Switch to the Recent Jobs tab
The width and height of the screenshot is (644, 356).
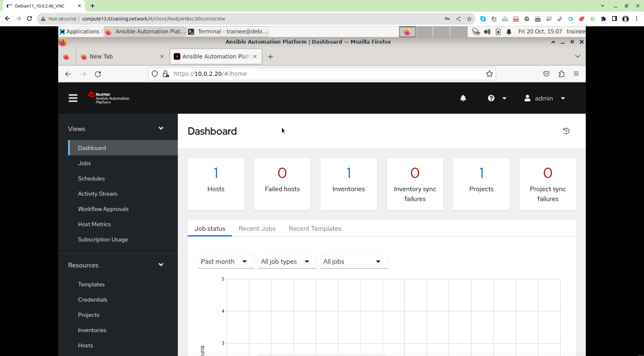pos(257,228)
